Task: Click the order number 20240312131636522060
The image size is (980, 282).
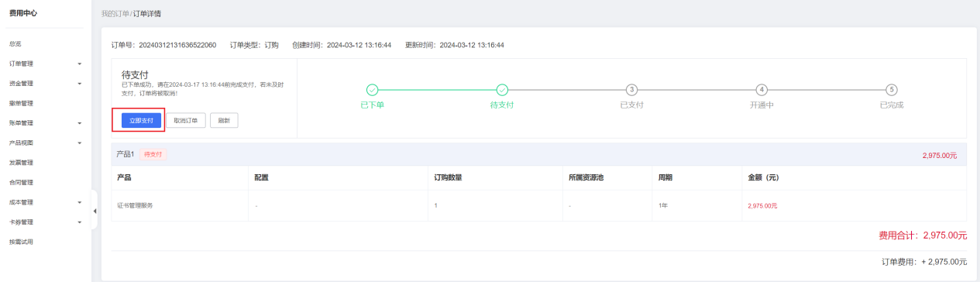Action: tap(177, 45)
